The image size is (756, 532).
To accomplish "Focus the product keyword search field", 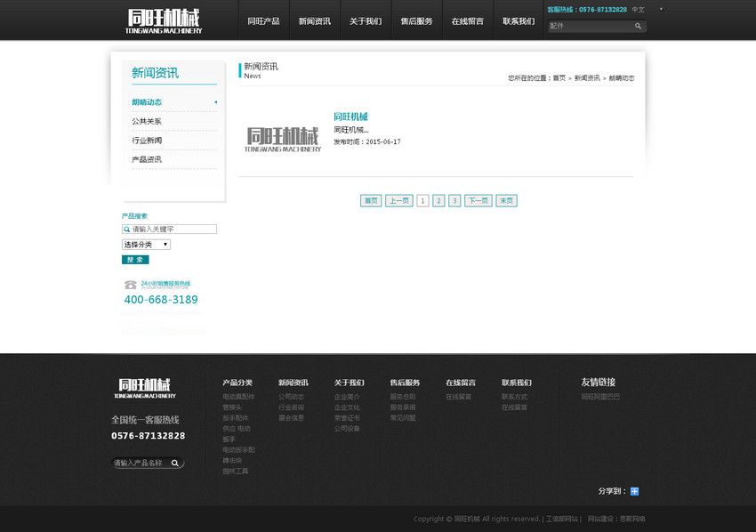I will 173,230.
